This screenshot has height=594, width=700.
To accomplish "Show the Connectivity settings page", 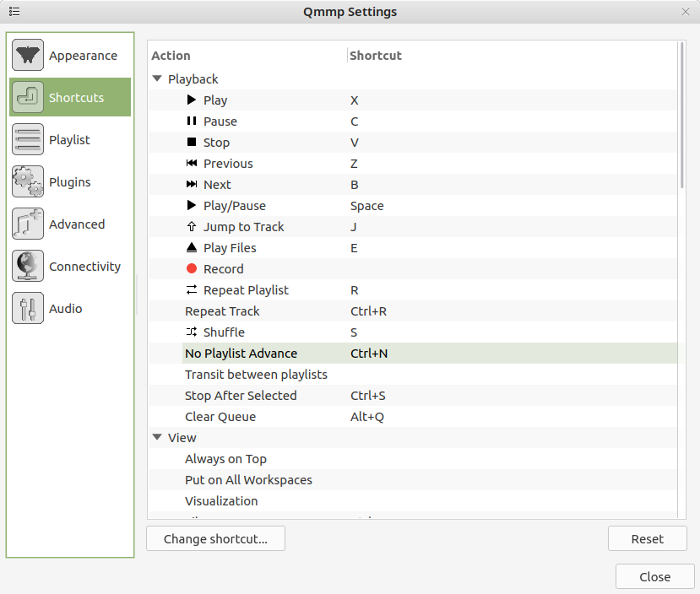I will pos(70,267).
